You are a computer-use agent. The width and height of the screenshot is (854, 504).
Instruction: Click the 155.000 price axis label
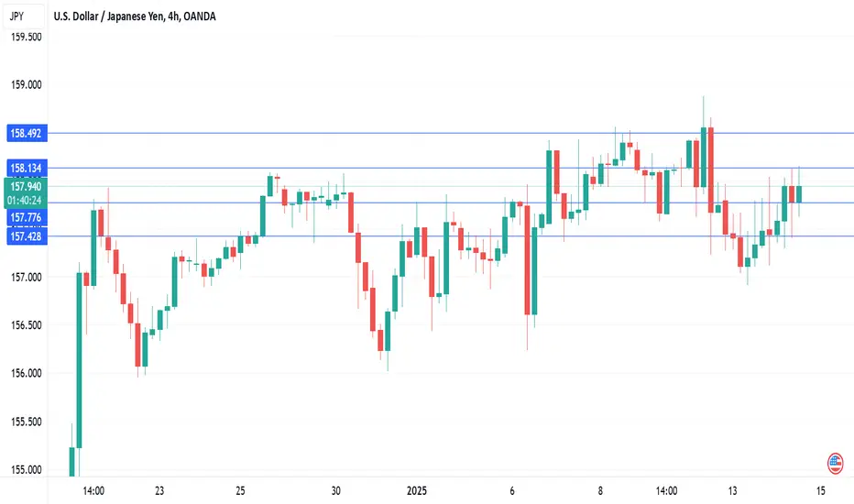27,470
